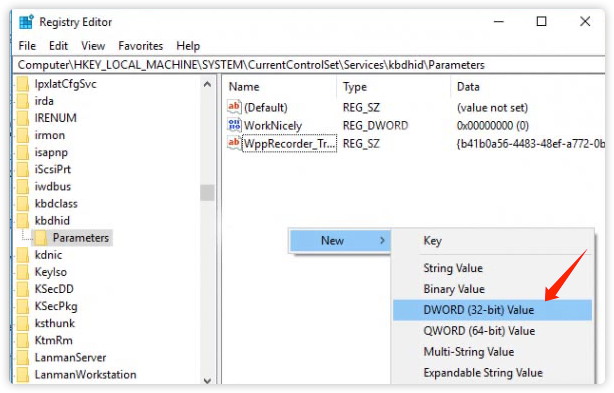This screenshot has width=614, height=393.
Task: Click the folder icon next to KtmRm
Action: [23, 341]
